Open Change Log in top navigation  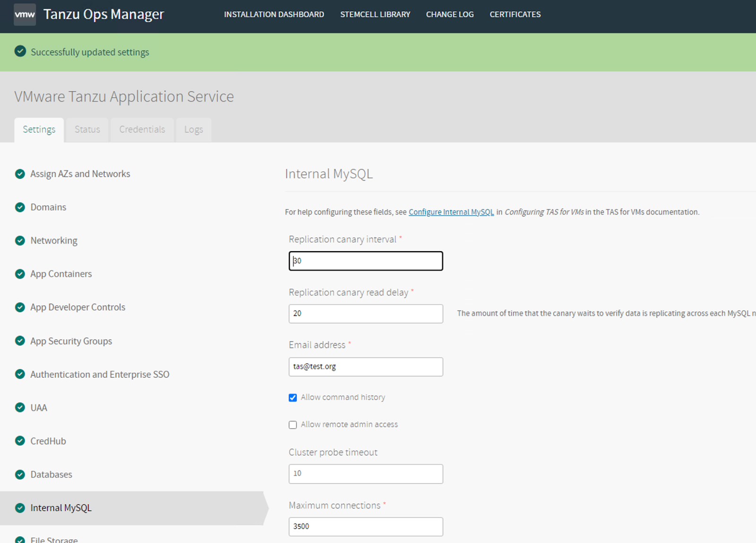pyautogui.click(x=450, y=15)
